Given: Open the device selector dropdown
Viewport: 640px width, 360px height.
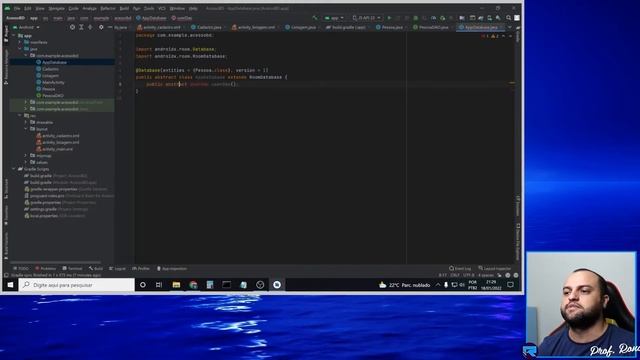Looking at the screenshot, I should point(367,18).
